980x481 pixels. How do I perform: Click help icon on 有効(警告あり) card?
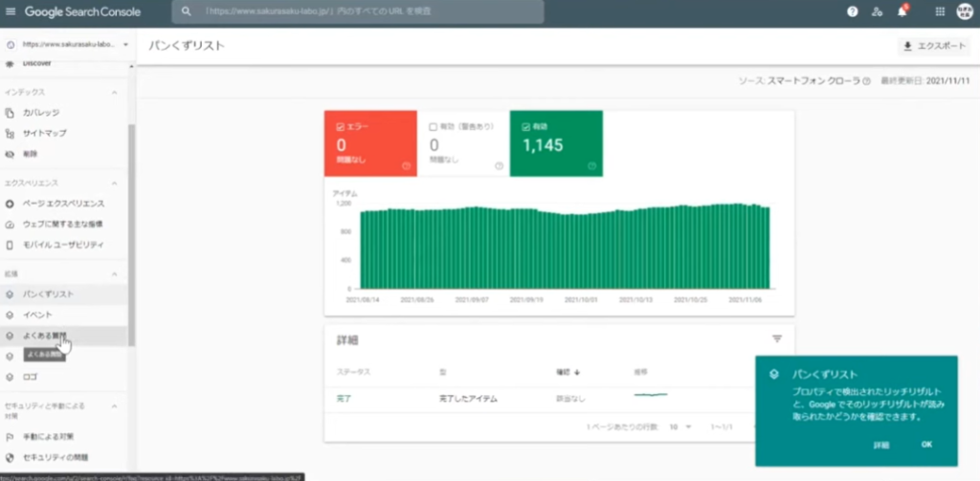(499, 165)
